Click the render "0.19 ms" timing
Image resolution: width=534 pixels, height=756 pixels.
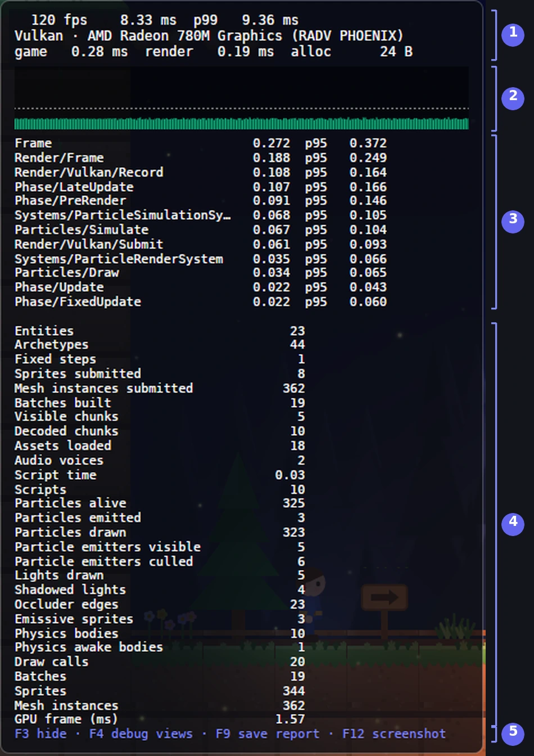click(x=246, y=52)
